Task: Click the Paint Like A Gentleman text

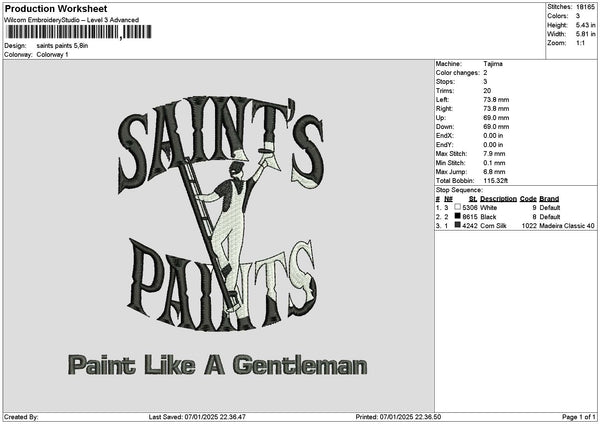Action: 217,365
